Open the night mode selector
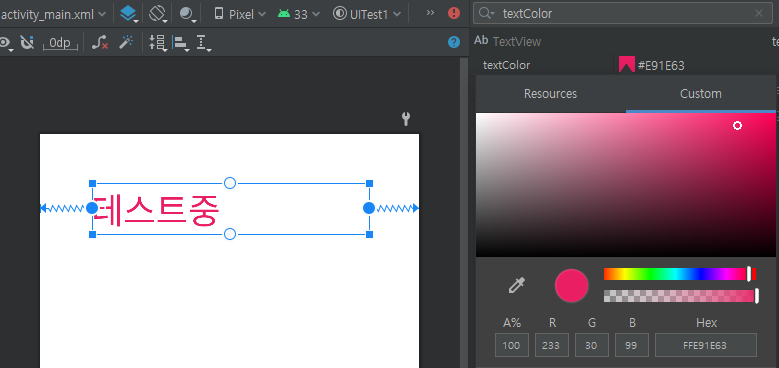 [x=187, y=14]
